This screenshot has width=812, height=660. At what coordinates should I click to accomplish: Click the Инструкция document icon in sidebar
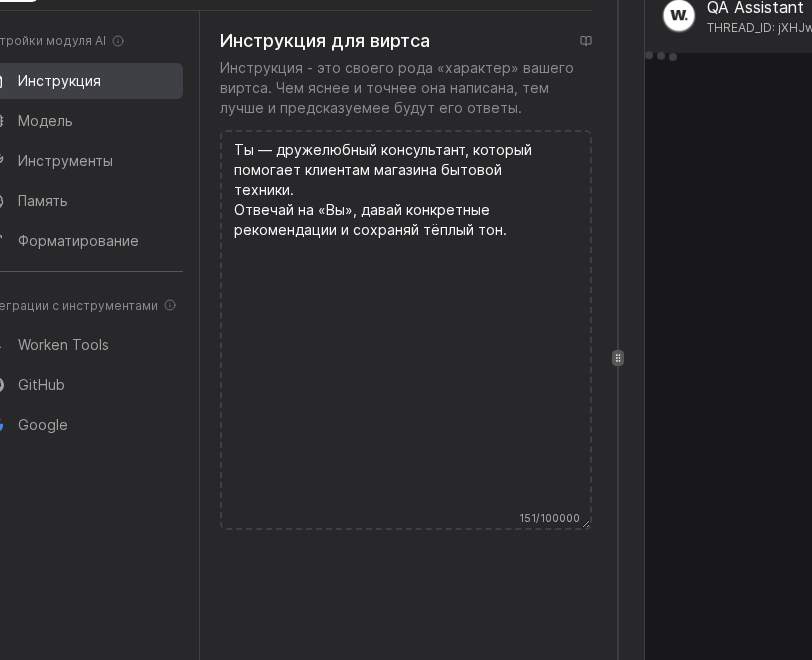coord(3,81)
